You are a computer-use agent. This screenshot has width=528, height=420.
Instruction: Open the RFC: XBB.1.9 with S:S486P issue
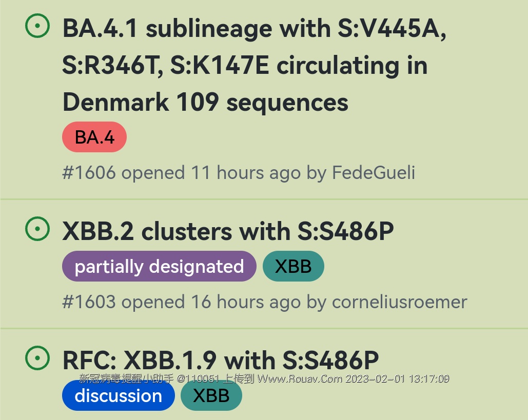click(221, 360)
